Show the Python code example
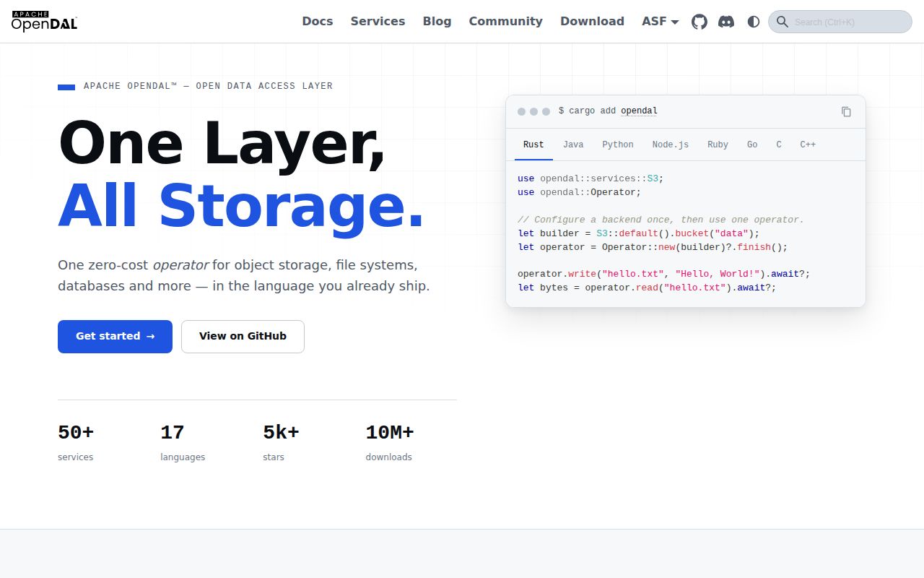 [618, 144]
